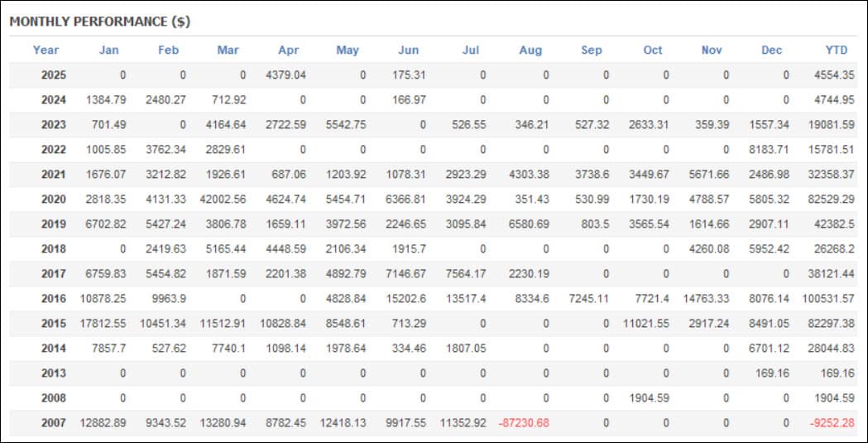This screenshot has height=443, width=868.
Task: Click the YTD column header
Action: pos(836,51)
